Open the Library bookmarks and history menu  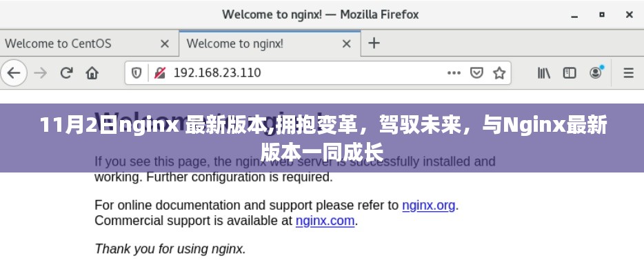coord(544,73)
